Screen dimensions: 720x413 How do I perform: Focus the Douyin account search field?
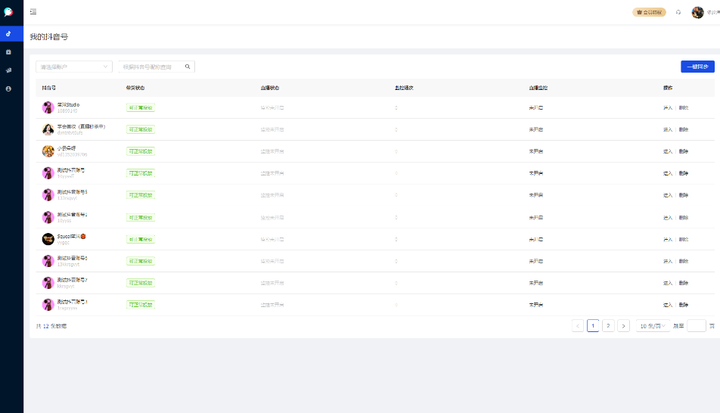pos(152,67)
